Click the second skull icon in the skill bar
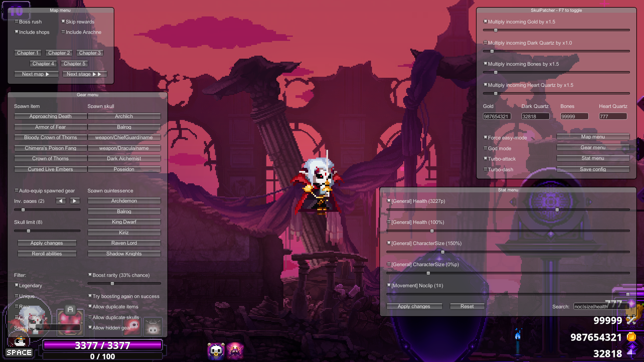This screenshot has height=362, width=644. [235, 351]
